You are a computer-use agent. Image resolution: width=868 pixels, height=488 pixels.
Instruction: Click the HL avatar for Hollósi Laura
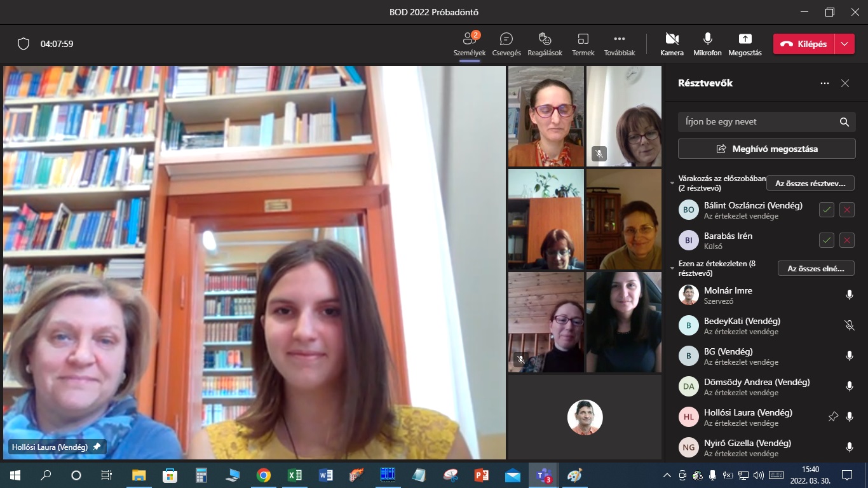coord(689,417)
